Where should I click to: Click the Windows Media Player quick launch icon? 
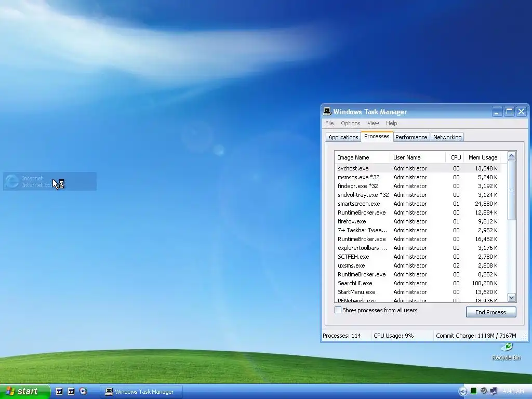[x=83, y=391]
